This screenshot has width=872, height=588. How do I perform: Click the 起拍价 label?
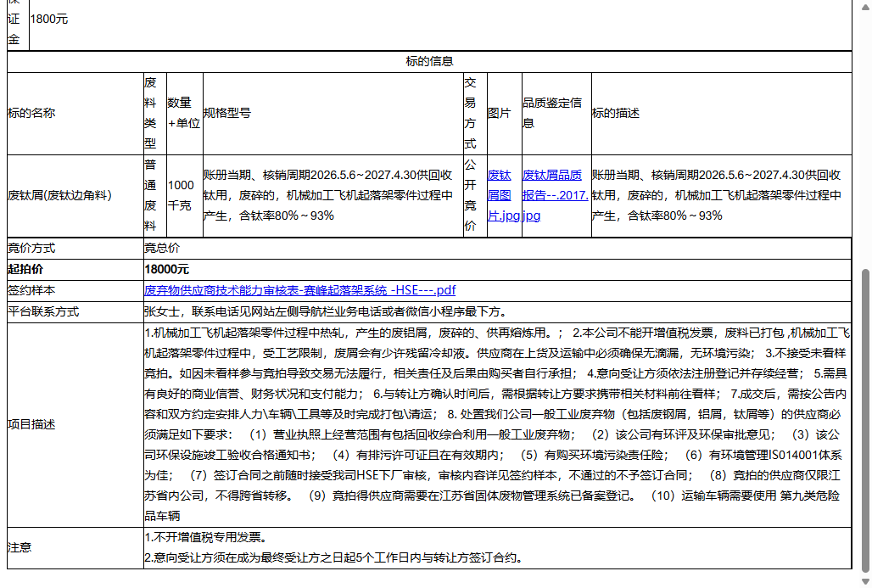coord(25,269)
